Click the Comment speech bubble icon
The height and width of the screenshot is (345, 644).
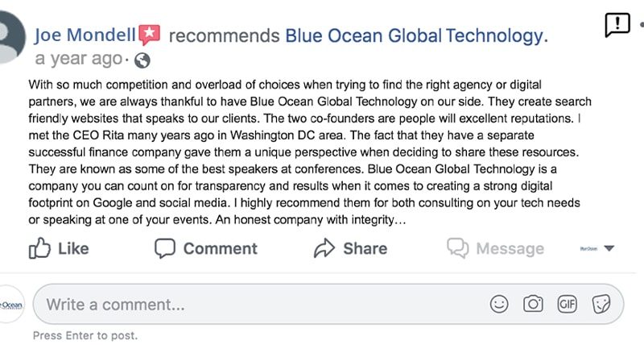[165, 248]
